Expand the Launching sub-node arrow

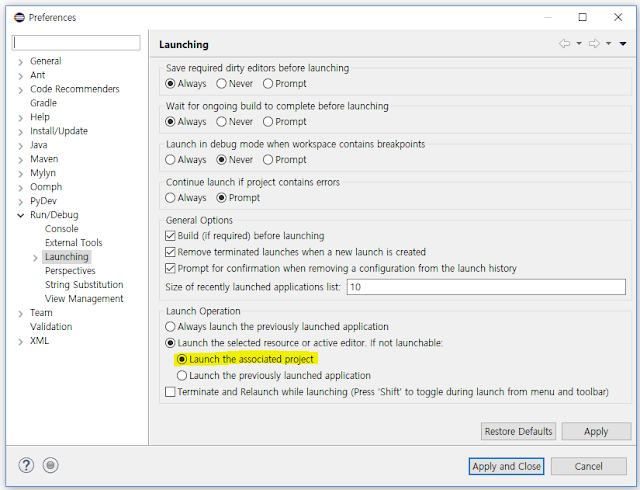[35, 258]
